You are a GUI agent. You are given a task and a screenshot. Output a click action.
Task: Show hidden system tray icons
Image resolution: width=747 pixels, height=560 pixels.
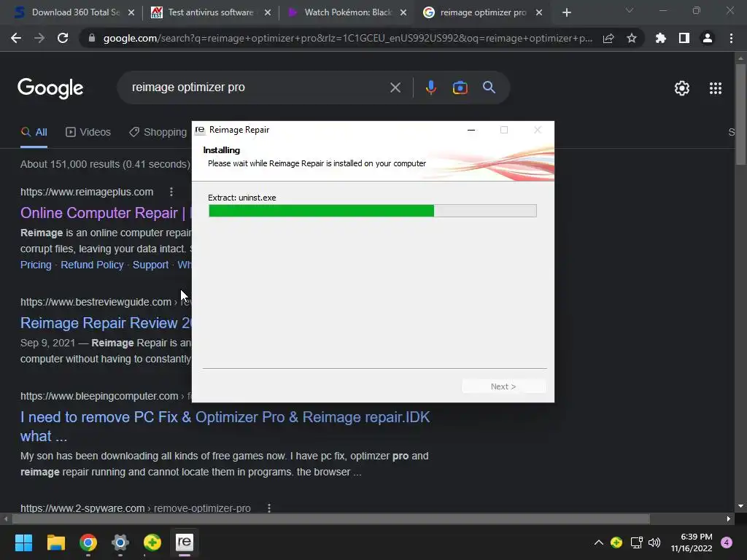598,542
